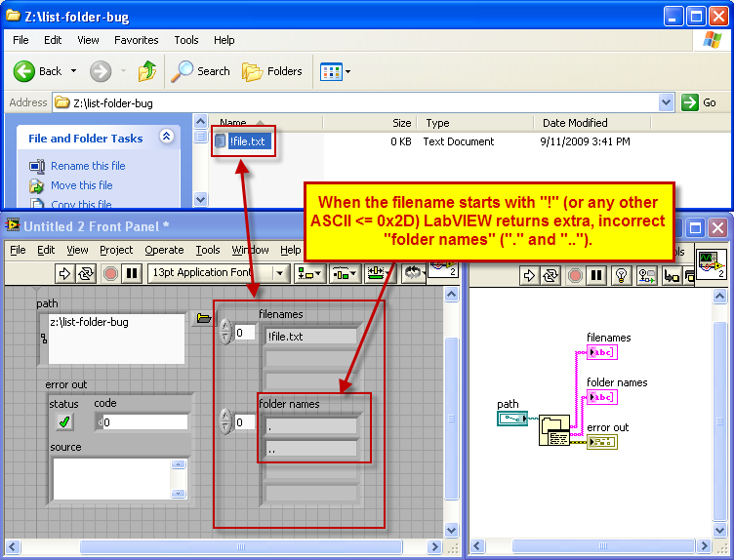This screenshot has width=734, height=560.
Task: Click Abort Execution in block diagram toolbar
Action: 575,275
